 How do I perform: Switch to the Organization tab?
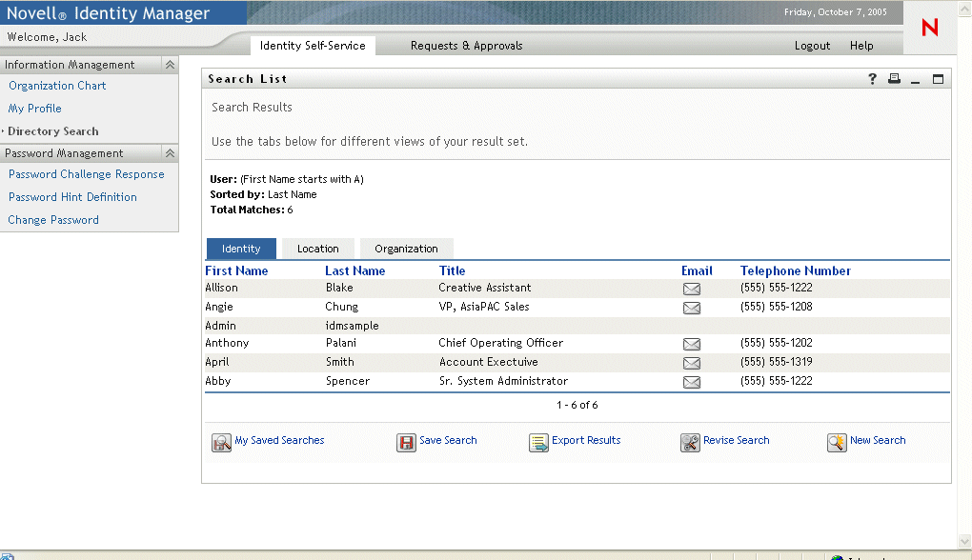coord(406,249)
